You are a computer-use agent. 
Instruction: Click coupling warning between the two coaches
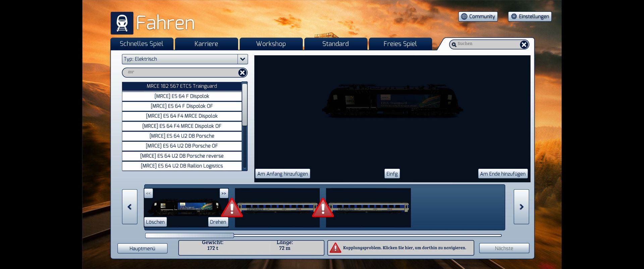click(x=323, y=208)
